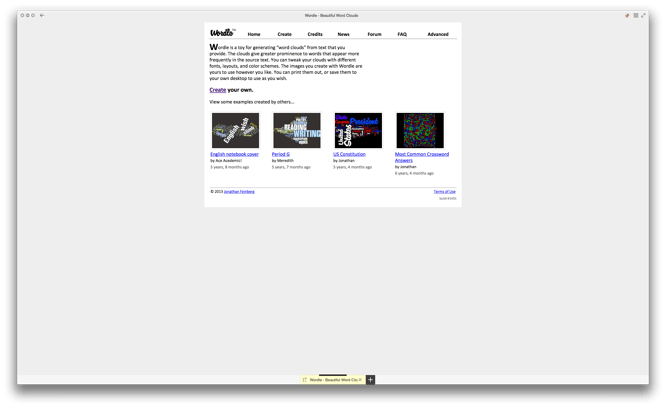Follow the Period G link
The height and width of the screenshot is (408, 666).
pyautogui.click(x=281, y=154)
